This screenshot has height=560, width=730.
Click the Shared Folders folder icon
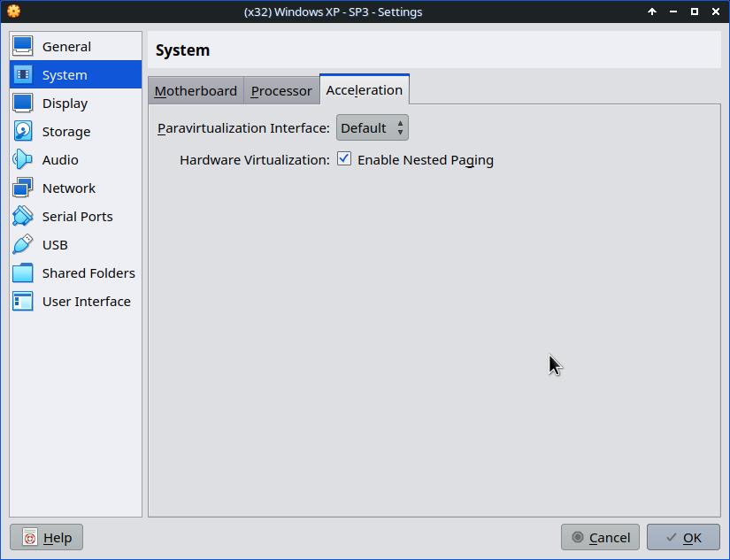[x=22, y=272]
